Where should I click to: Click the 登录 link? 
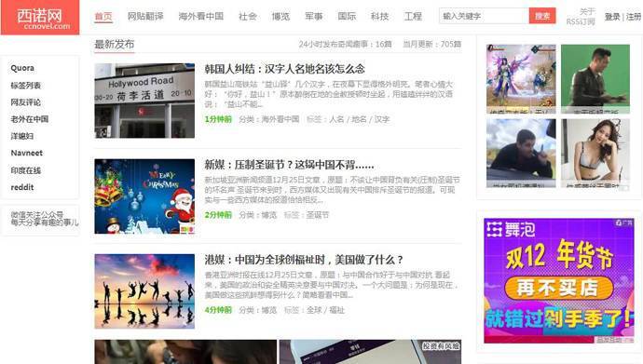[612, 17]
